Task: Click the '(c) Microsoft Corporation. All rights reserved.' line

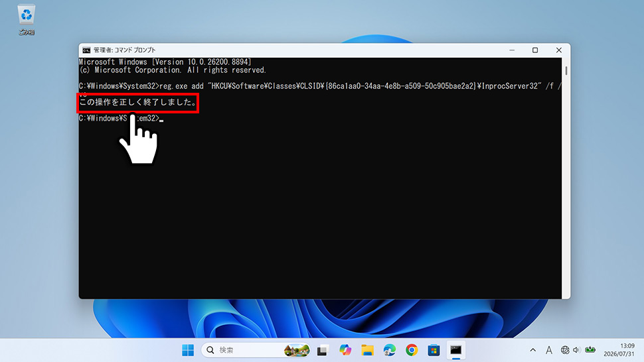Action: coord(173,70)
